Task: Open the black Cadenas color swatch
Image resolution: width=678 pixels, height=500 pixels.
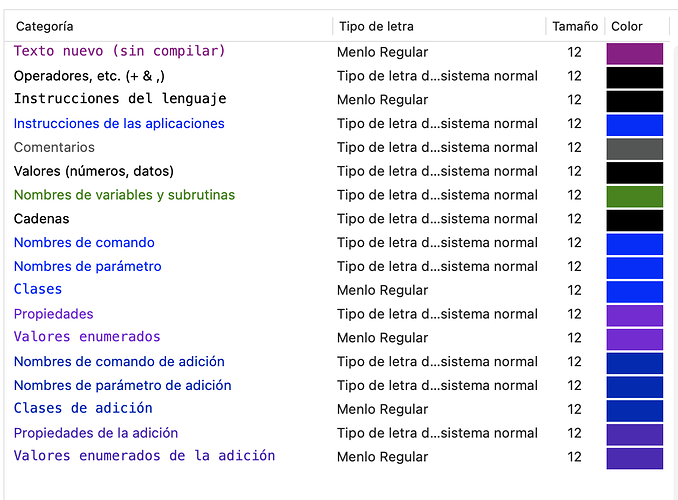Action: tap(634, 220)
